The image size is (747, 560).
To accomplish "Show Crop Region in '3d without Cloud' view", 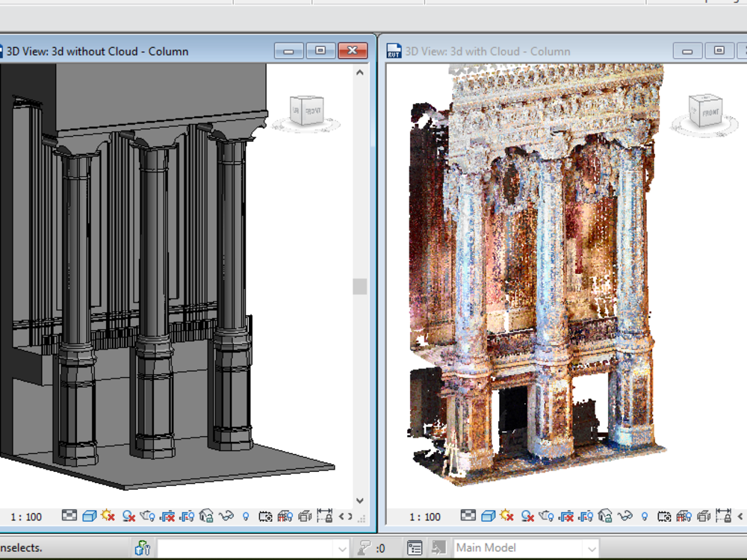I will (x=187, y=516).
